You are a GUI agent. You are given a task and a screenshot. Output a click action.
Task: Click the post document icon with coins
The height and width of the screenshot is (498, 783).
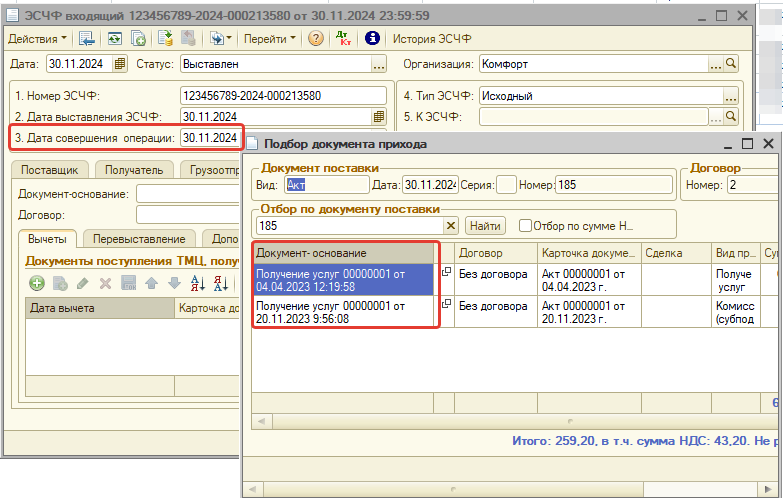pos(165,38)
